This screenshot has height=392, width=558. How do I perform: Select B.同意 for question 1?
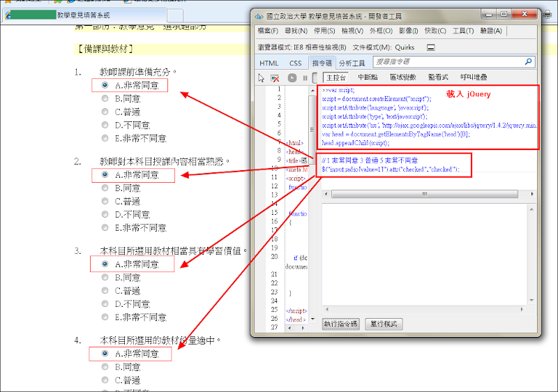coord(105,98)
